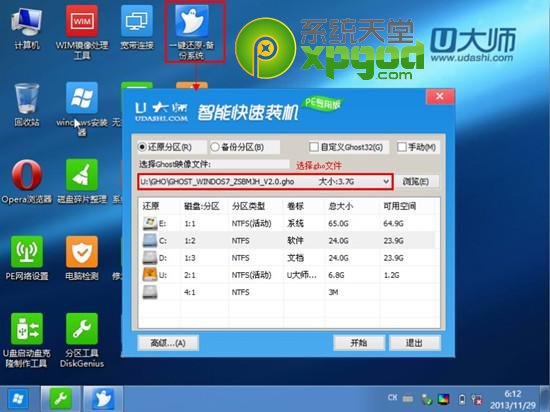Image resolution: width=550 pixels, height=412 pixels.
Task: Open the 分区工具 DiskGenius icon
Action: point(82,339)
